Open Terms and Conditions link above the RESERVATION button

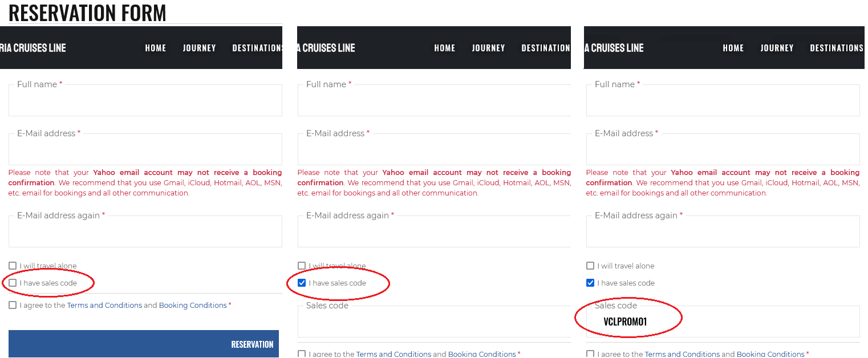tap(104, 305)
